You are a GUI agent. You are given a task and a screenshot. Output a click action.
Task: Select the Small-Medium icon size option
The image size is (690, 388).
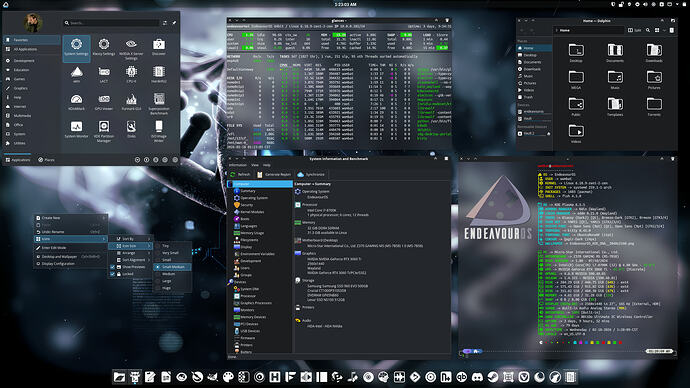(172, 267)
